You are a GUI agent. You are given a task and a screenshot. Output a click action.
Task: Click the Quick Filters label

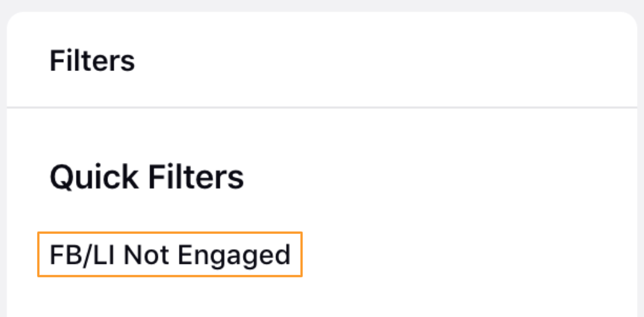[x=147, y=178]
